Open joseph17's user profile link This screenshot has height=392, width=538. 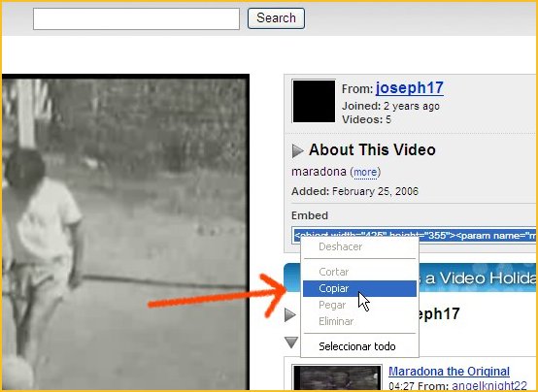coord(410,87)
